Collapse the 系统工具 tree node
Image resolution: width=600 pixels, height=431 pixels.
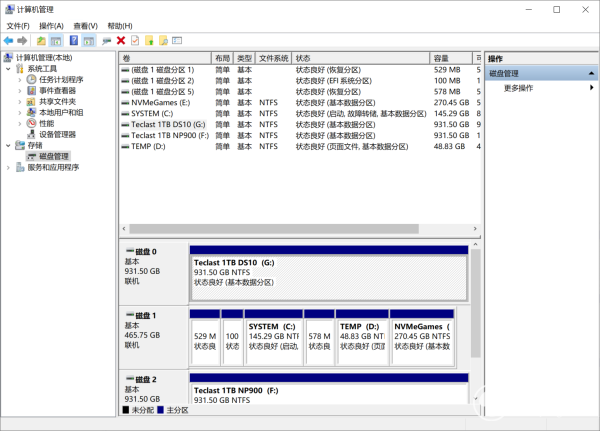8,69
